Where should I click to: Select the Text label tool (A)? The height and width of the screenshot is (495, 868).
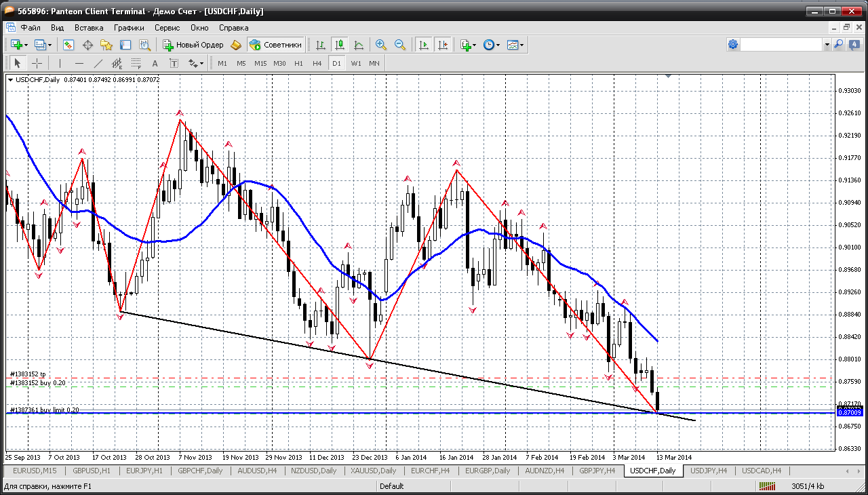click(x=155, y=63)
